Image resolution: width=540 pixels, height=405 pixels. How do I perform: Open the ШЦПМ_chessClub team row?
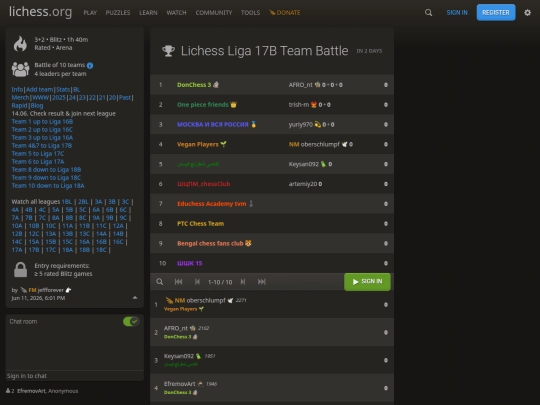pyautogui.click(x=272, y=184)
